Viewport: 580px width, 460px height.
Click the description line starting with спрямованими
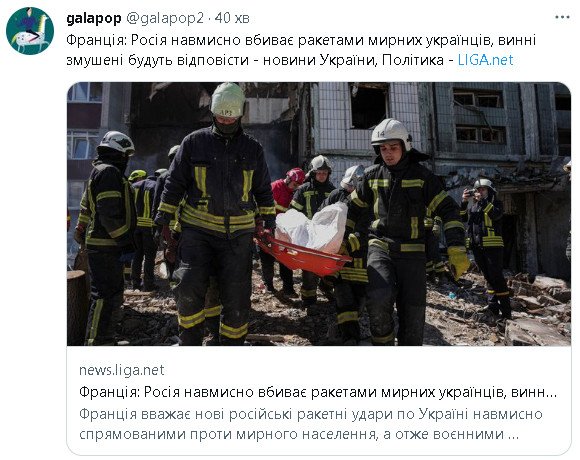(x=299, y=434)
